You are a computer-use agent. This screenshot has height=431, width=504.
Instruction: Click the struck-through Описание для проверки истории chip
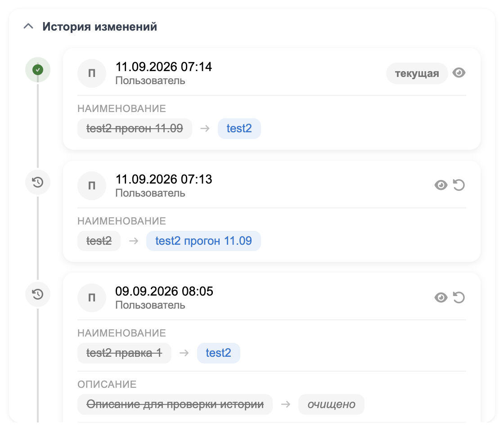[175, 404]
